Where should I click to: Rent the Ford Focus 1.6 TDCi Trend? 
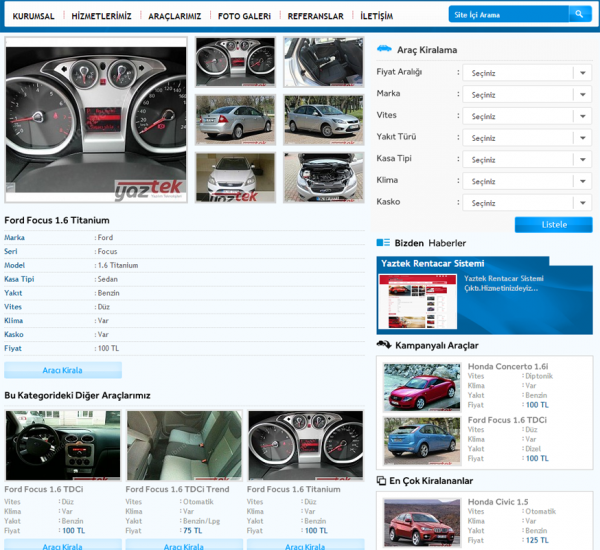click(184, 545)
